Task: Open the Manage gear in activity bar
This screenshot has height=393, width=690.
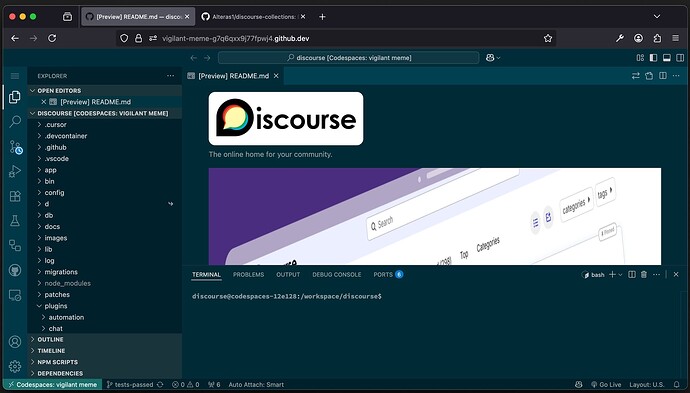Action: (15, 366)
